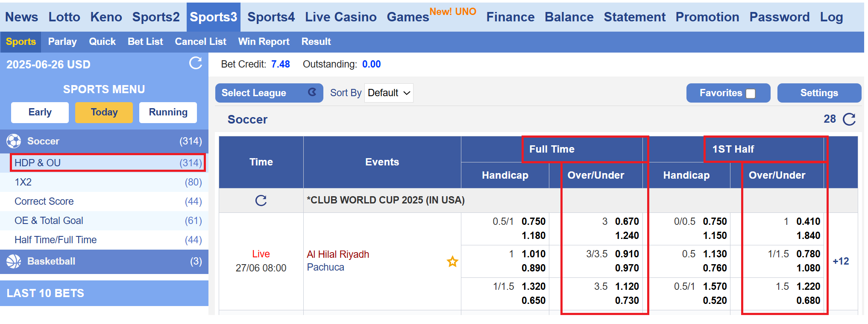Click the Select League arrow icon
Screen dimensions: 868x324
tap(312, 92)
